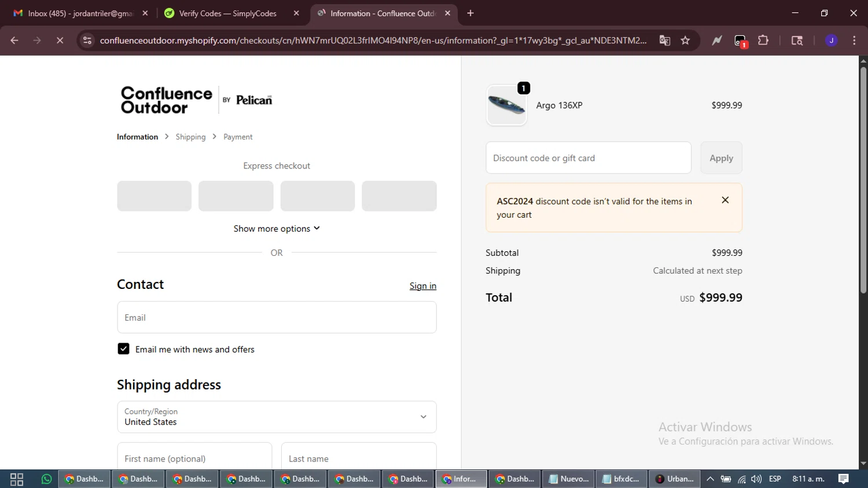Image resolution: width=868 pixels, height=488 pixels.
Task: Open Infor... Chrome window in taskbar
Action: (x=461, y=479)
